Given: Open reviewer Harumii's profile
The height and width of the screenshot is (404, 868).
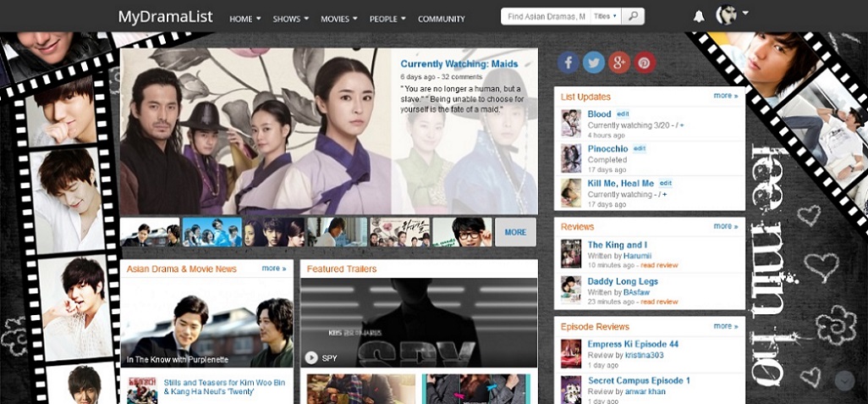Looking at the screenshot, I should tap(638, 256).
